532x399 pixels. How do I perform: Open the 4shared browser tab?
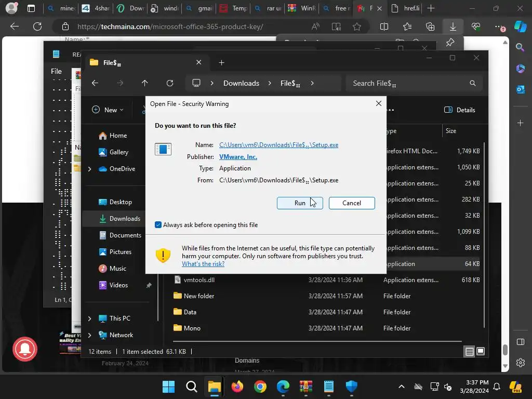(x=96, y=8)
